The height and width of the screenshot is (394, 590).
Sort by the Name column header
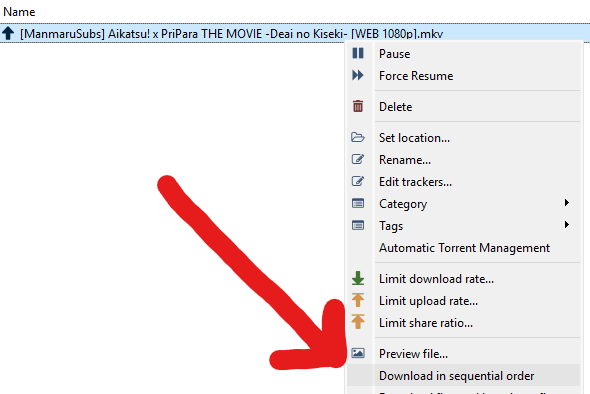(19, 12)
